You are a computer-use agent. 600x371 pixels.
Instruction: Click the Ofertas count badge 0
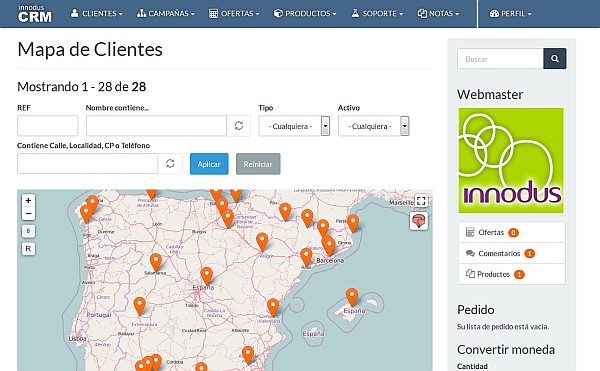click(513, 233)
